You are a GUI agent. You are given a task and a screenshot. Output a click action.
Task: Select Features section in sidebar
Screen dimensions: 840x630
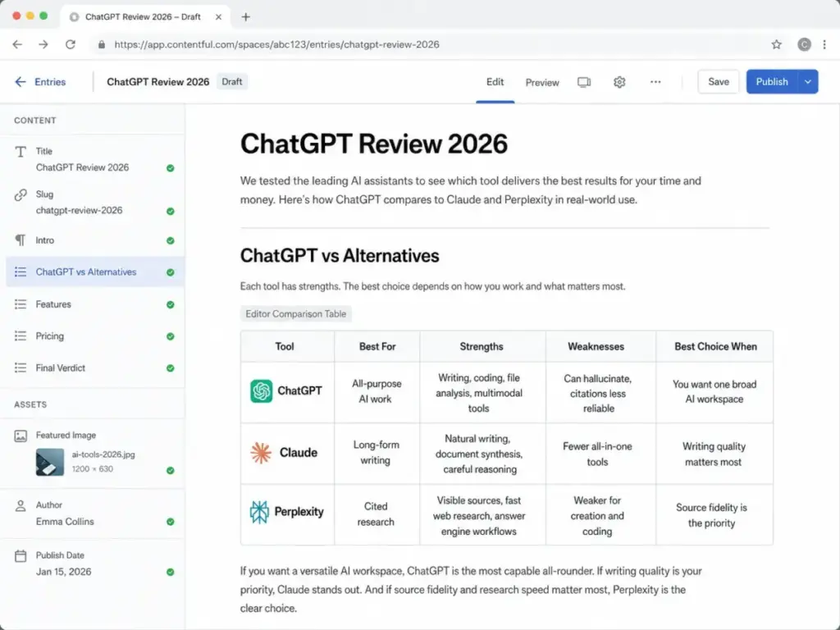(95, 304)
